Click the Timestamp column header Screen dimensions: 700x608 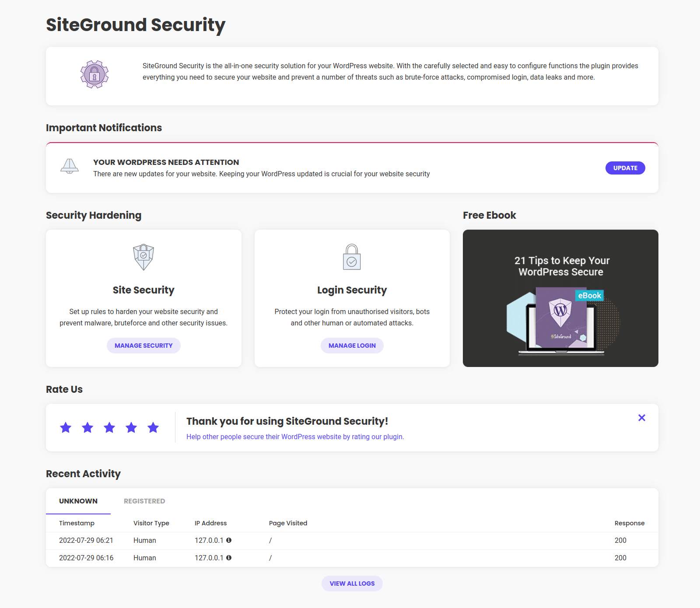tap(77, 523)
